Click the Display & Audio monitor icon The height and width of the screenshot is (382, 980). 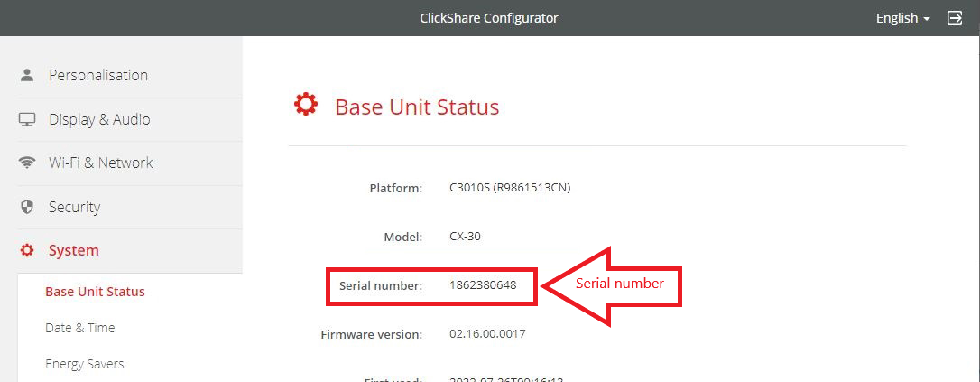27,119
